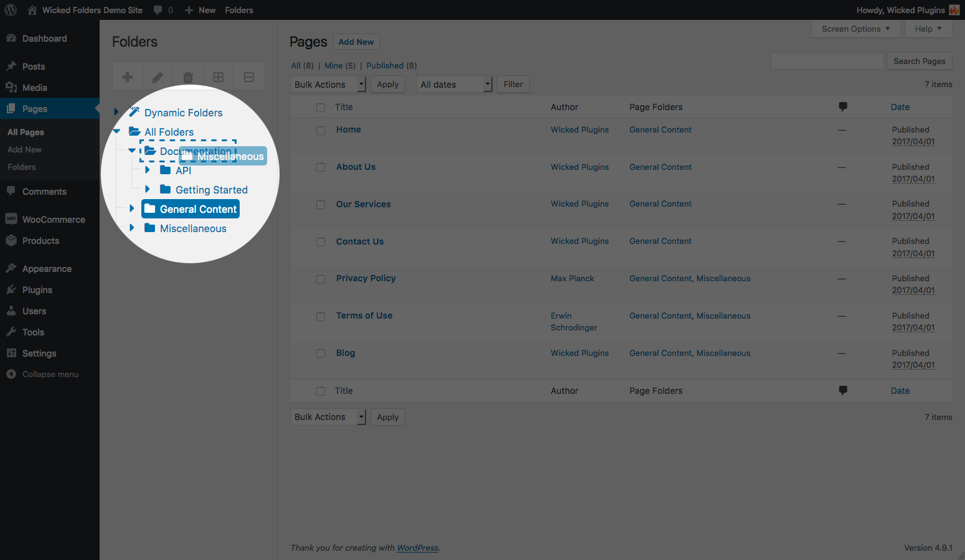Click the API folder icon
Screen dimensions: 965x560
[x=166, y=170]
